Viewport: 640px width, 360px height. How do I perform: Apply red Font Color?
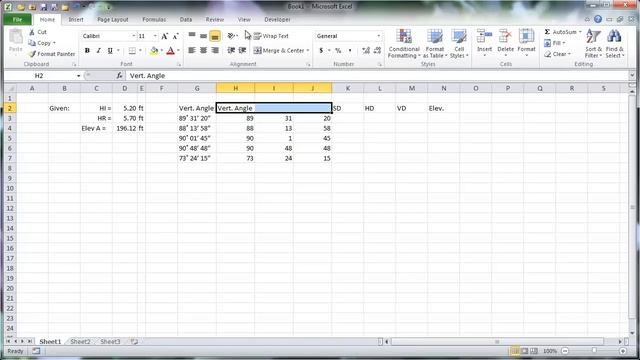click(171, 51)
